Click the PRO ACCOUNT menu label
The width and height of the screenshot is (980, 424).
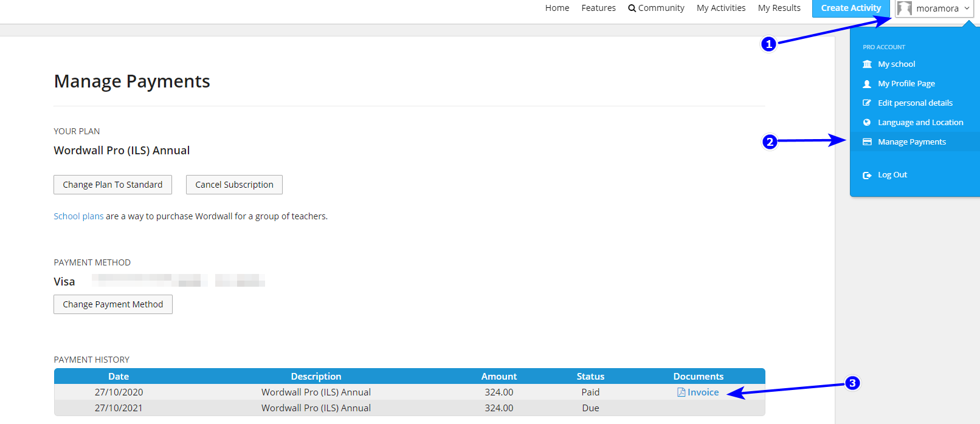click(x=884, y=47)
